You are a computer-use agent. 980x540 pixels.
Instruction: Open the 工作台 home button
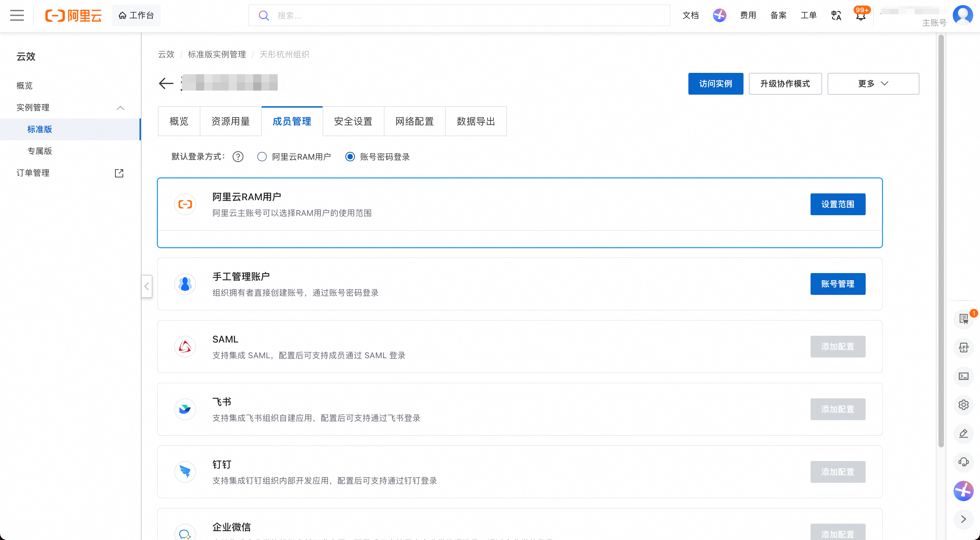tap(136, 15)
